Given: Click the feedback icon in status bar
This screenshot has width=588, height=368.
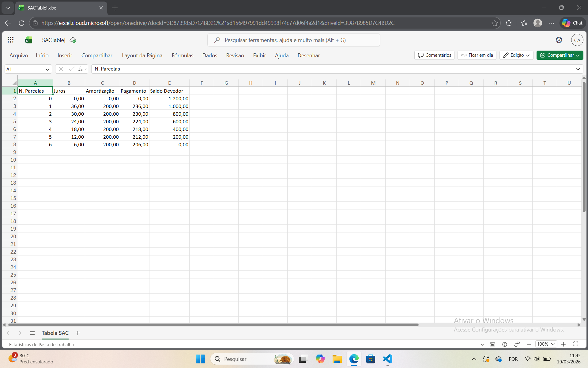Looking at the screenshot, I should click(x=517, y=344).
